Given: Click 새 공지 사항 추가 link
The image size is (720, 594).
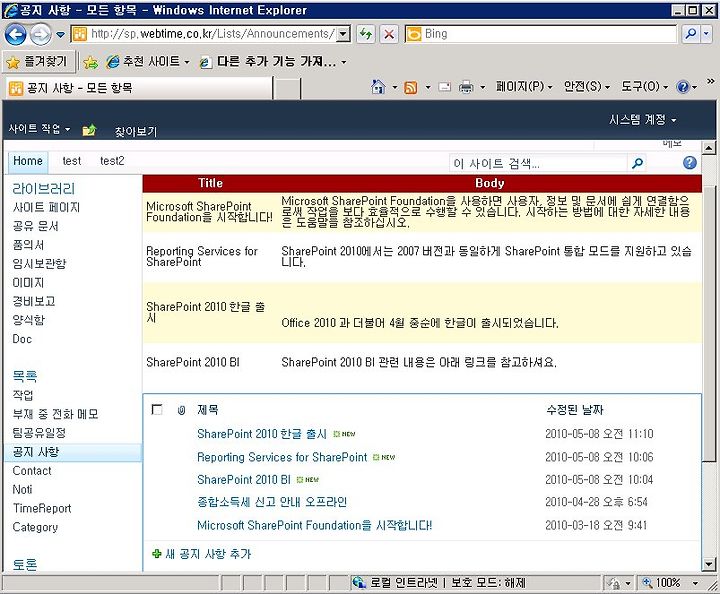Looking at the screenshot, I should (x=208, y=554).
